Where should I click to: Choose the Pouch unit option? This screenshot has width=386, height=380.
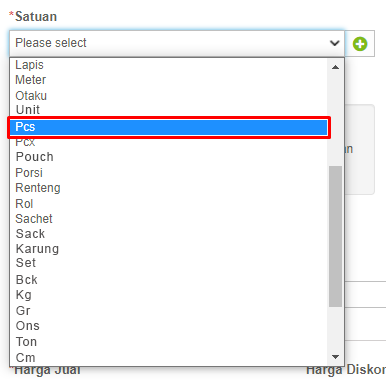pos(169,157)
